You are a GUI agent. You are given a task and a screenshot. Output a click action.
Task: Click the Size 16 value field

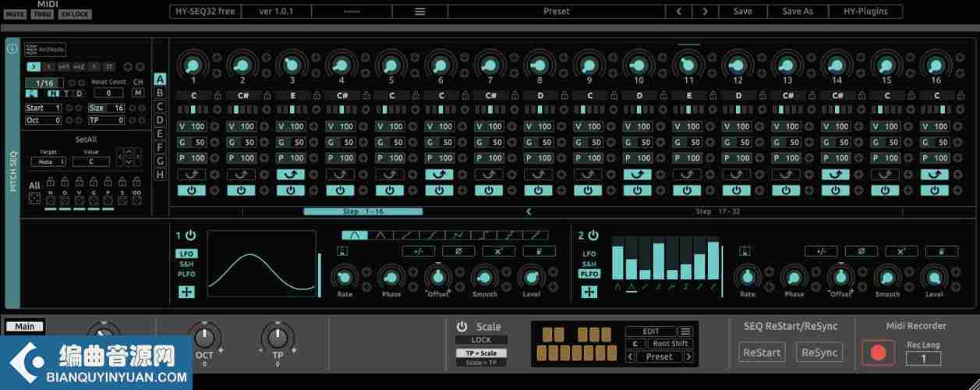(107, 108)
